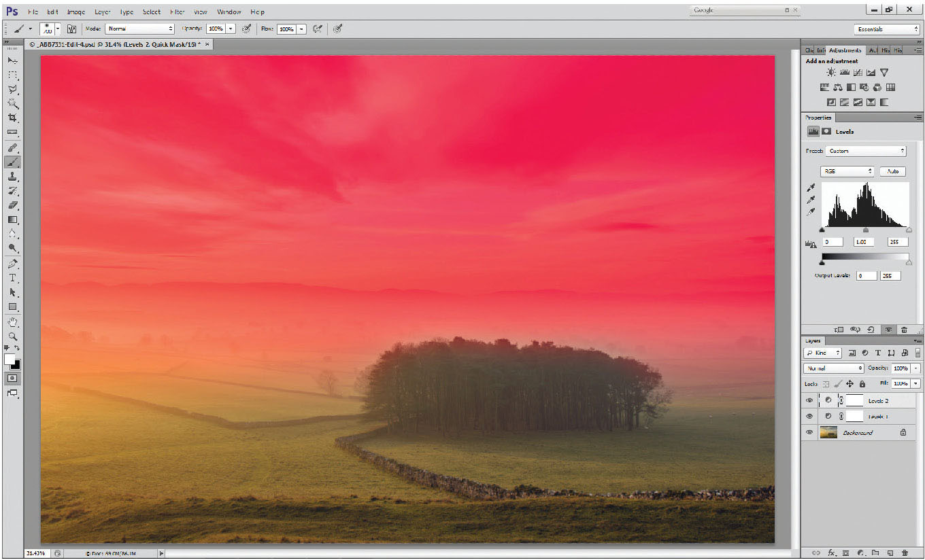This screenshot has height=560, width=925.
Task: Select the Crop tool
Action: coord(13,118)
